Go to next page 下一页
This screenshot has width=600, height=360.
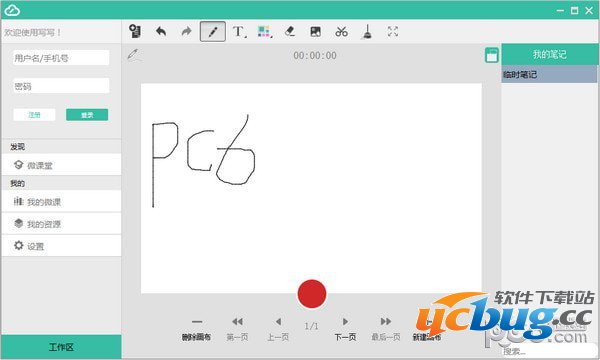pyautogui.click(x=345, y=329)
